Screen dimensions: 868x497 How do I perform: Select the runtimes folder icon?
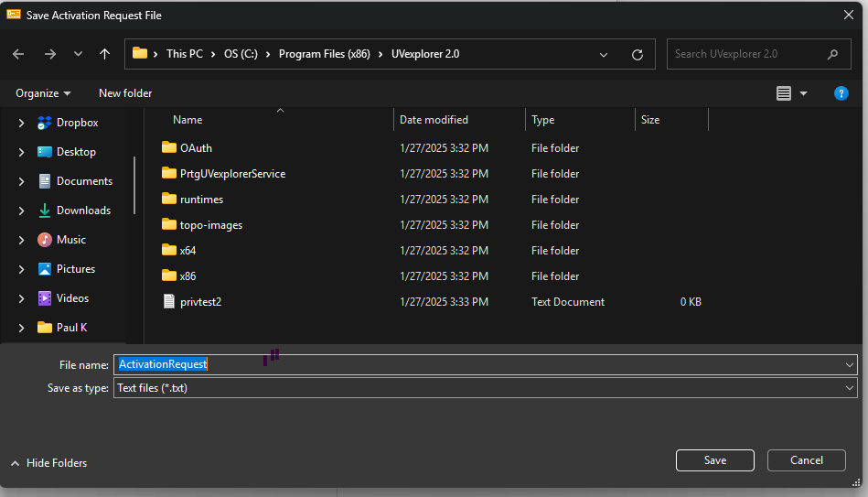tap(169, 199)
